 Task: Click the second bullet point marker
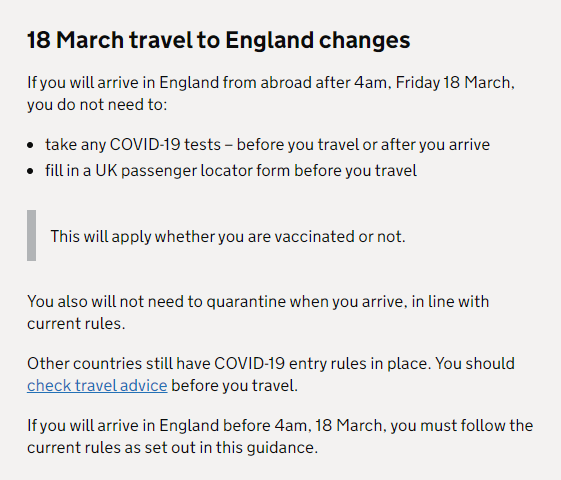coord(30,171)
